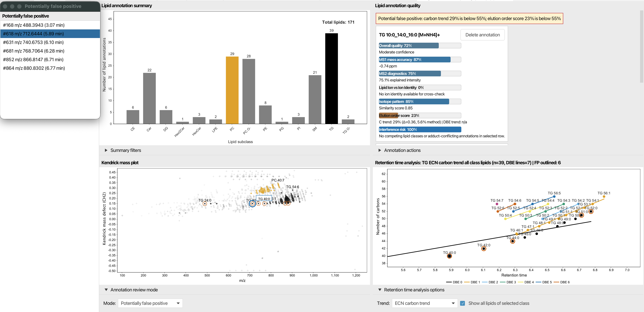Select row #681 m/z 768.7064 in the list
Image resolution: width=644 pixels, height=312 pixels.
click(x=50, y=51)
